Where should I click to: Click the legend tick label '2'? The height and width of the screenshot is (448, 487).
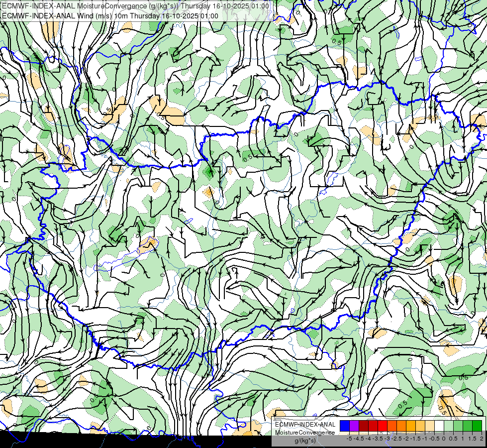point(482,439)
